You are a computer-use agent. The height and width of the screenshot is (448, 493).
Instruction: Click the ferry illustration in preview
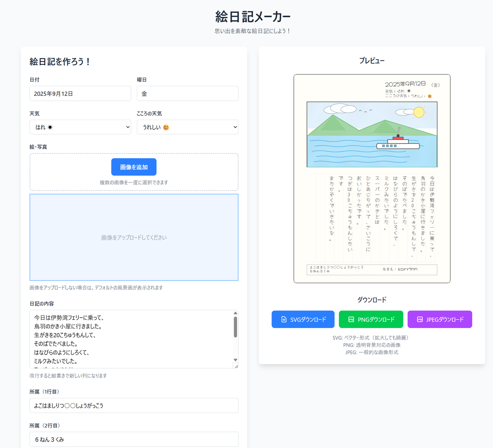click(397, 143)
